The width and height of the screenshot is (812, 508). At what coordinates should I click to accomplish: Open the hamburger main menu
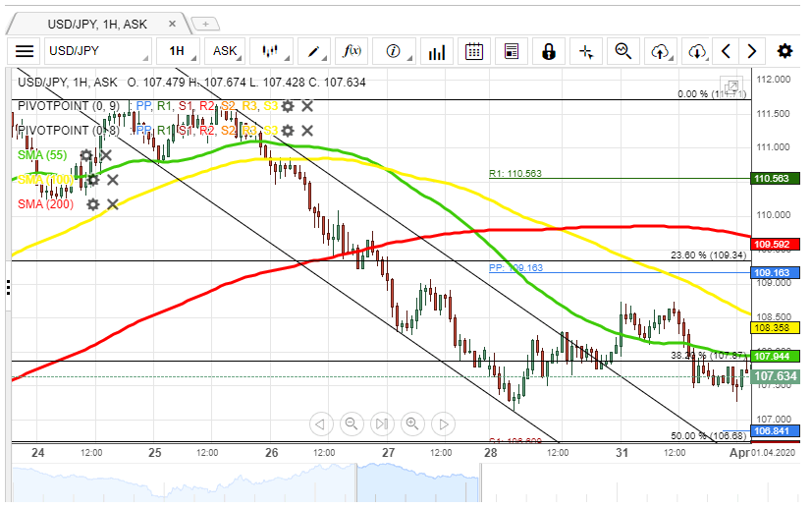point(25,51)
